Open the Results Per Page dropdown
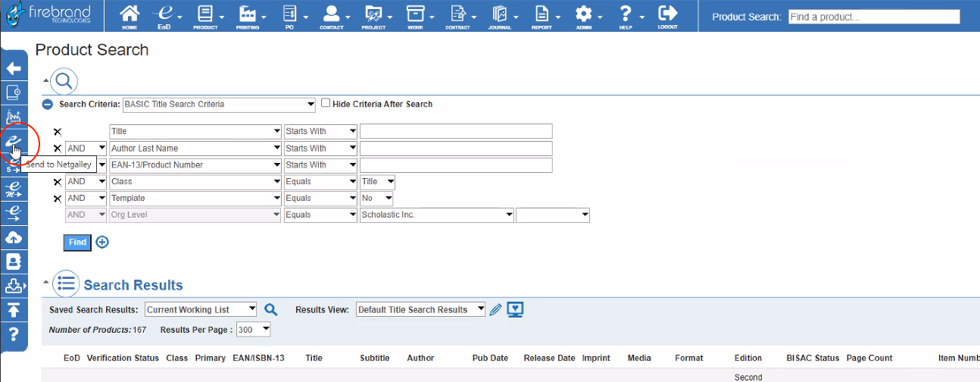Screen dimensions: 980x382 coord(253,330)
